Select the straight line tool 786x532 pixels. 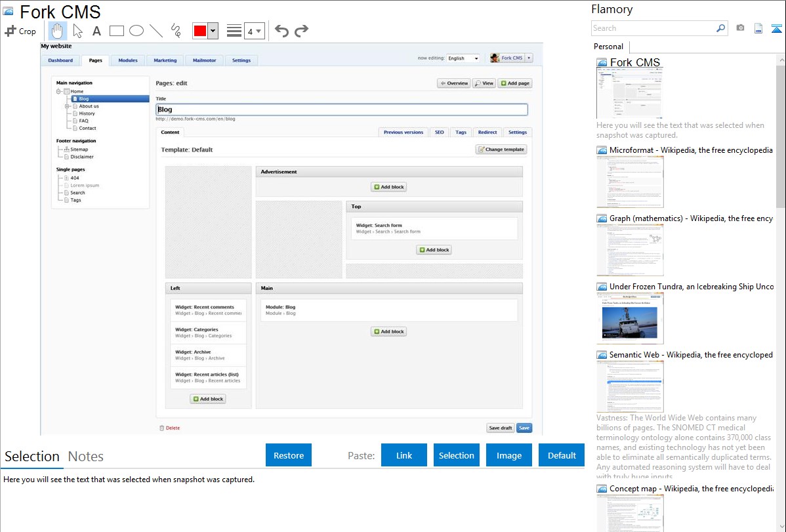(x=156, y=31)
